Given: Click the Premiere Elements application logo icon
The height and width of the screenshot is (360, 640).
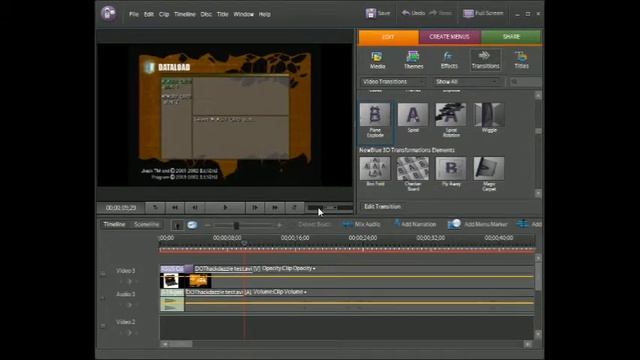Looking at the screenshot, I should (x=108, y=13).
